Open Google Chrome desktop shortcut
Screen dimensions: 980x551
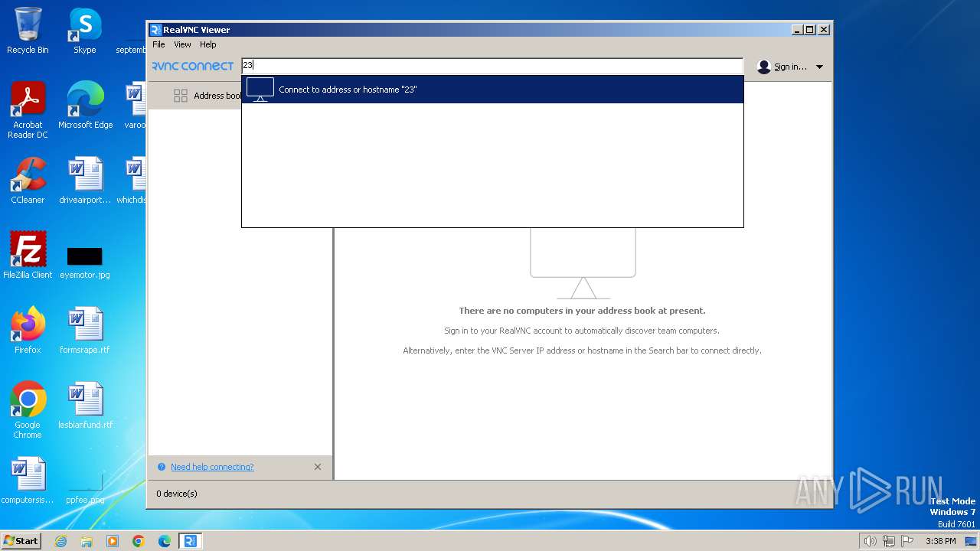click(28, 410)
